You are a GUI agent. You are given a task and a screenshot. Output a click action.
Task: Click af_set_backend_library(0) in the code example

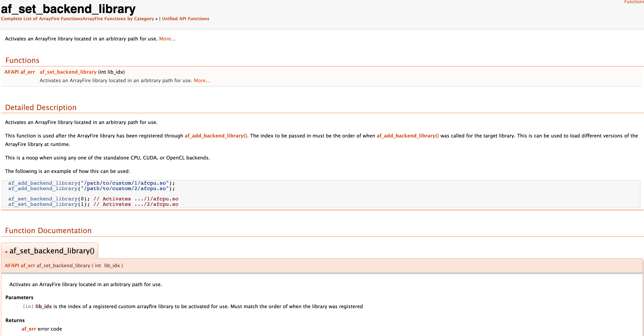tap(43, 199)
